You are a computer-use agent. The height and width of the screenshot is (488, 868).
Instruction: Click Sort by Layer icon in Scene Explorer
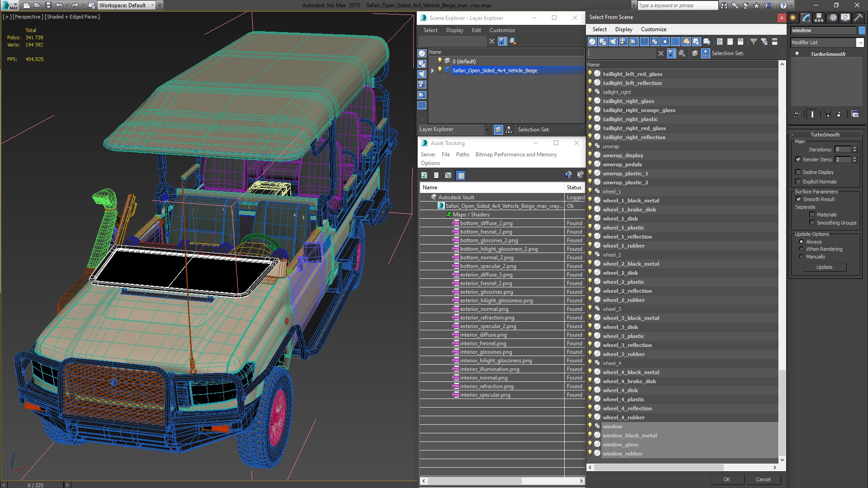pyautogui.click(x=498, y=130)
